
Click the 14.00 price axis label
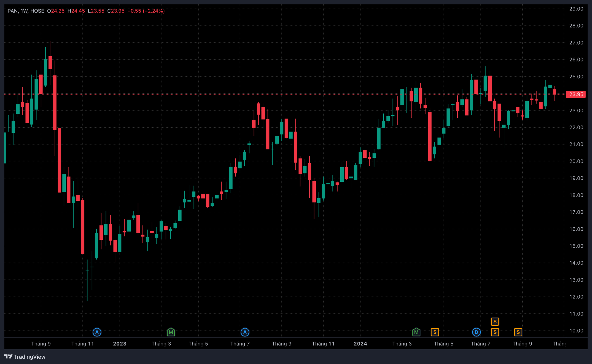click(576, 263)
